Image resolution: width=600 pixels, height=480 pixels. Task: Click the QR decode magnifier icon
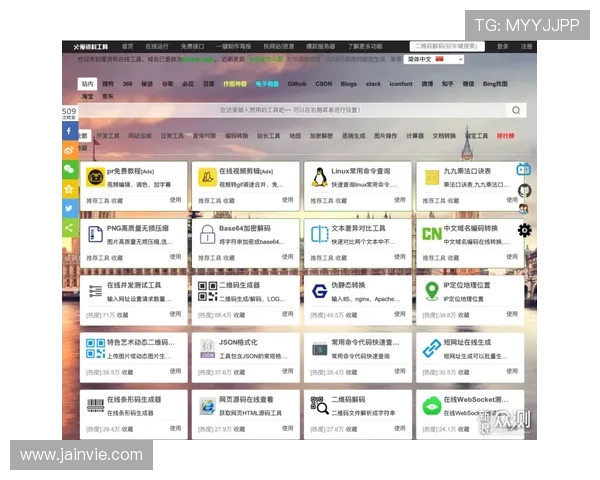pos(320,406)
